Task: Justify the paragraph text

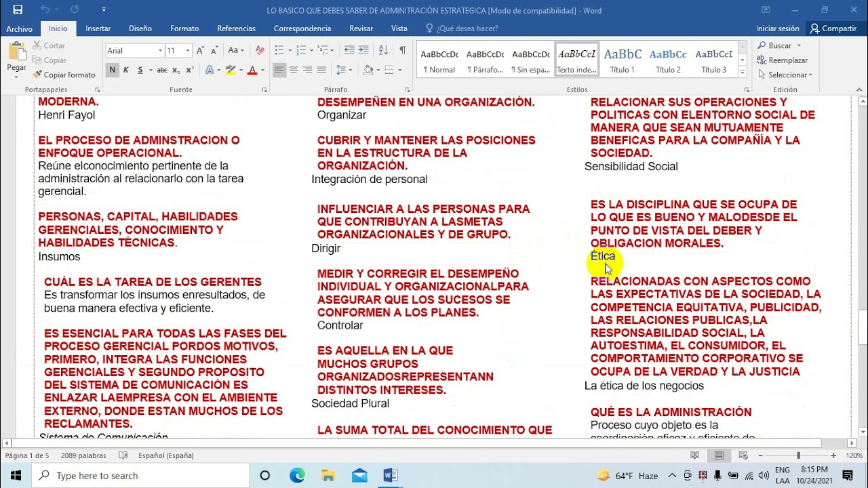Action: 321,70
